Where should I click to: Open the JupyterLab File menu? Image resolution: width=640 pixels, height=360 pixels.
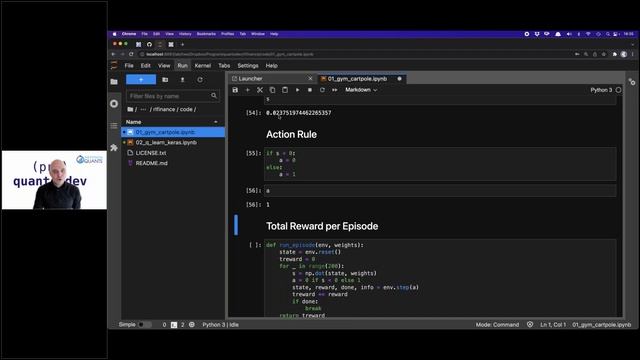click(129, 65)
